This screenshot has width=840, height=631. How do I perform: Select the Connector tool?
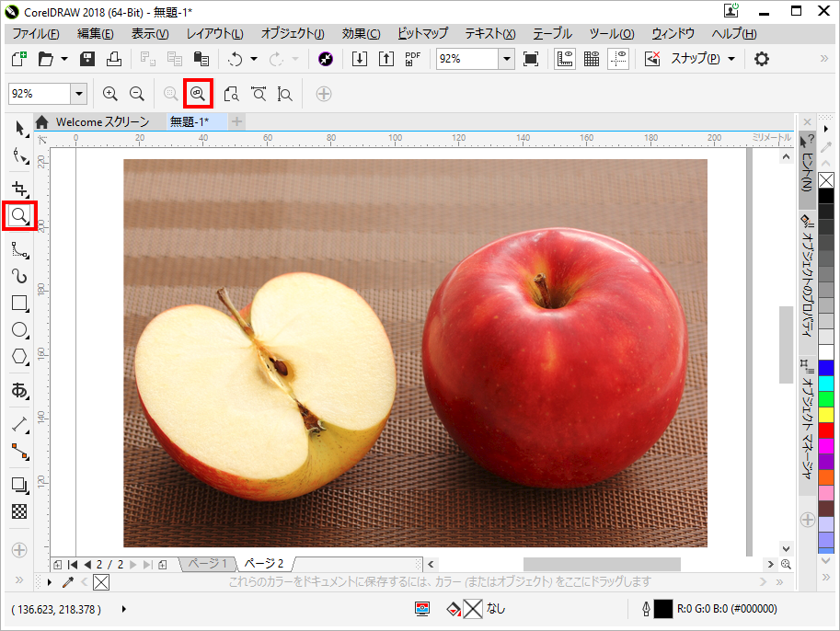pyautogui.click(x=20, y=452)
